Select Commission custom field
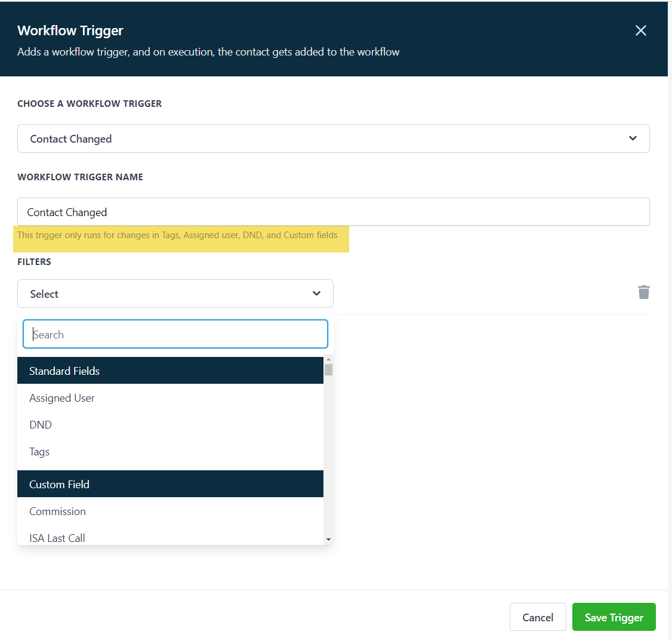Image resolution: width=672 pixels, height=641 pixels. 58,511
